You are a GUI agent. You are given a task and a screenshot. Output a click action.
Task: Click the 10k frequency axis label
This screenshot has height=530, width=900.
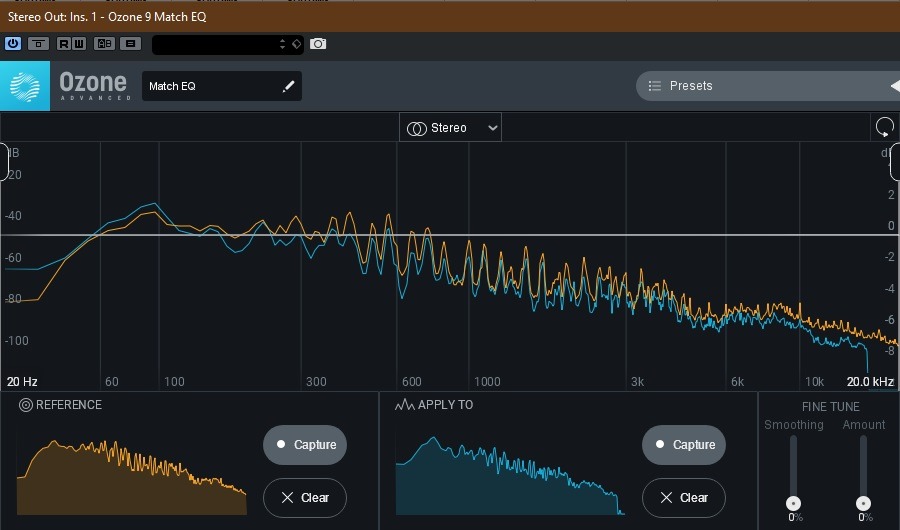click(814, 382)
